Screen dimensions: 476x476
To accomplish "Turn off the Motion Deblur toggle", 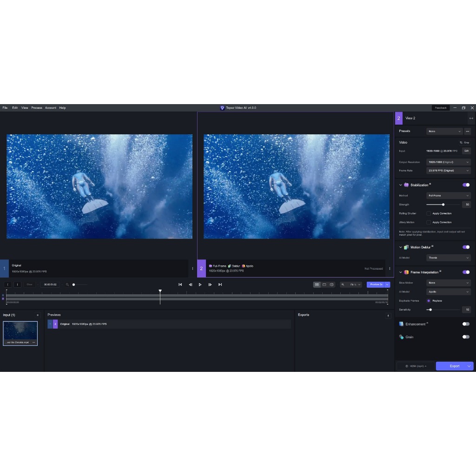I will click(466, 247).
